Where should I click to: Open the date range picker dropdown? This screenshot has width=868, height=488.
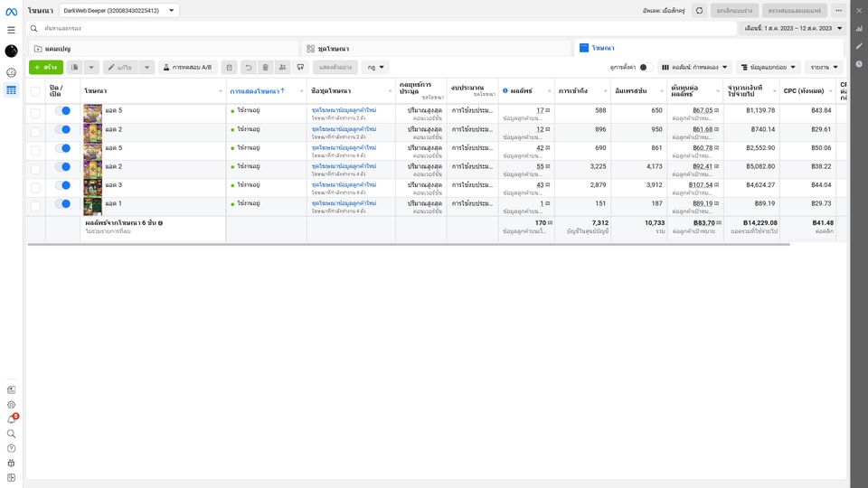[793, 28]
